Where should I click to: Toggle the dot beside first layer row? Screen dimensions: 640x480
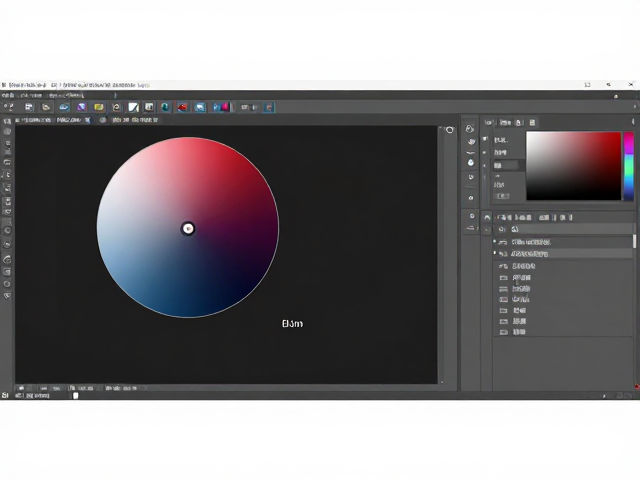(495, 242)
